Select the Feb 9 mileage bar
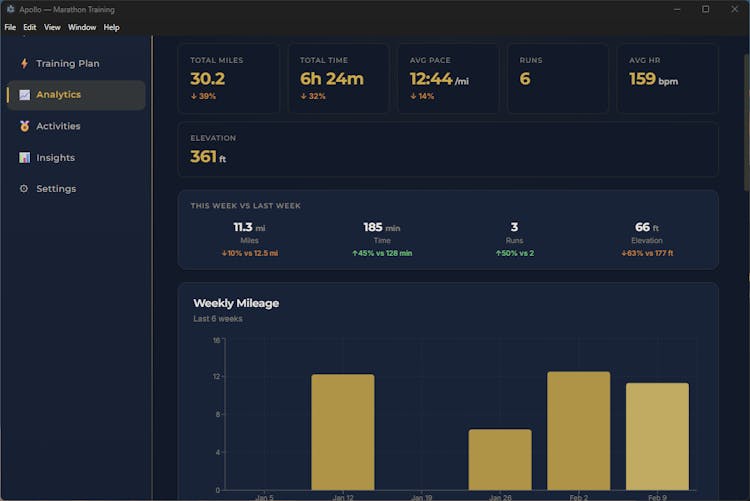The image size is (750, 501). 657,436
